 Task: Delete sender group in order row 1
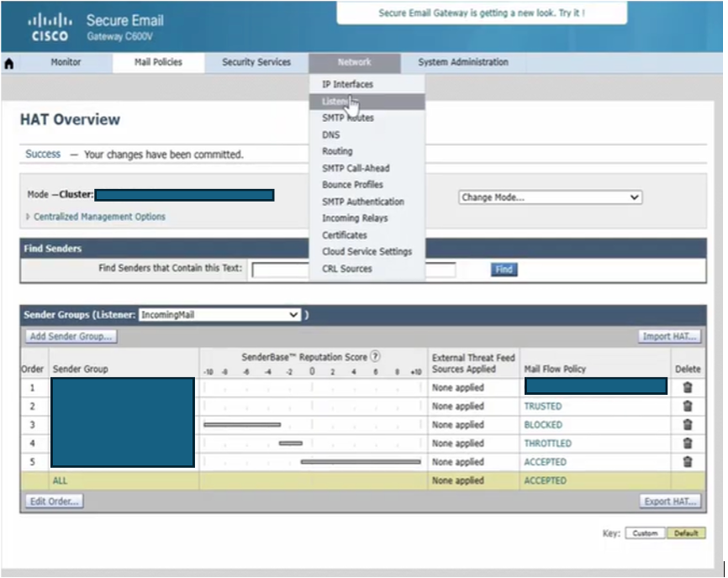click(687, 387)
